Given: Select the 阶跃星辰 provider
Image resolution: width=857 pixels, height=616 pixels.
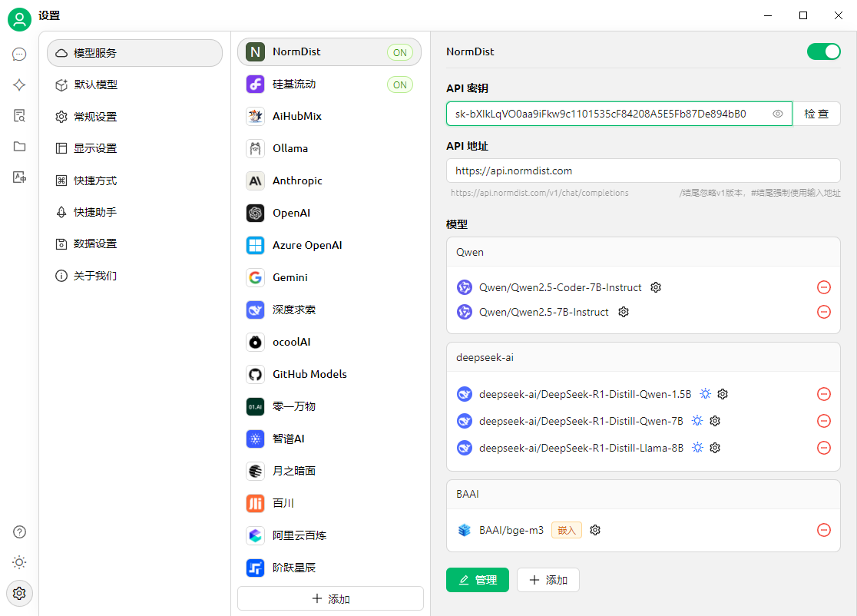Looking at the screenshot, I should click(x=329, y=568).
